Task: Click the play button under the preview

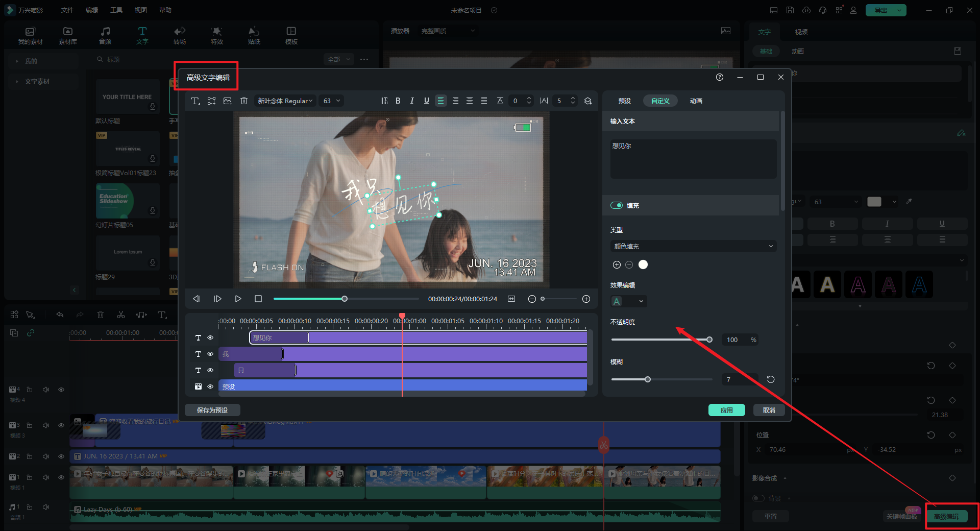Action: click(x=238, y=299)
